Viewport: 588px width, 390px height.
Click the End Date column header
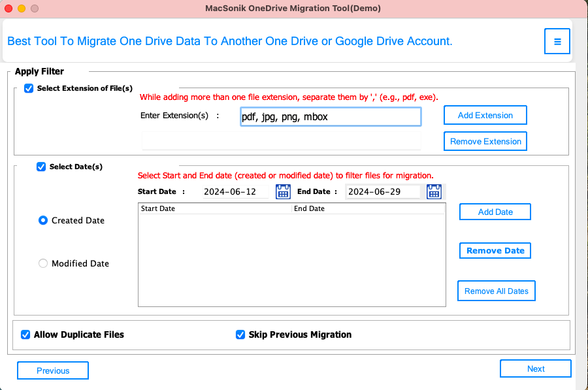368,208
